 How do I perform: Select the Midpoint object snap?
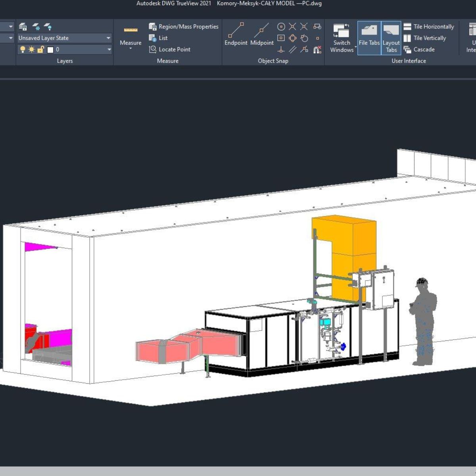point(262,35)
